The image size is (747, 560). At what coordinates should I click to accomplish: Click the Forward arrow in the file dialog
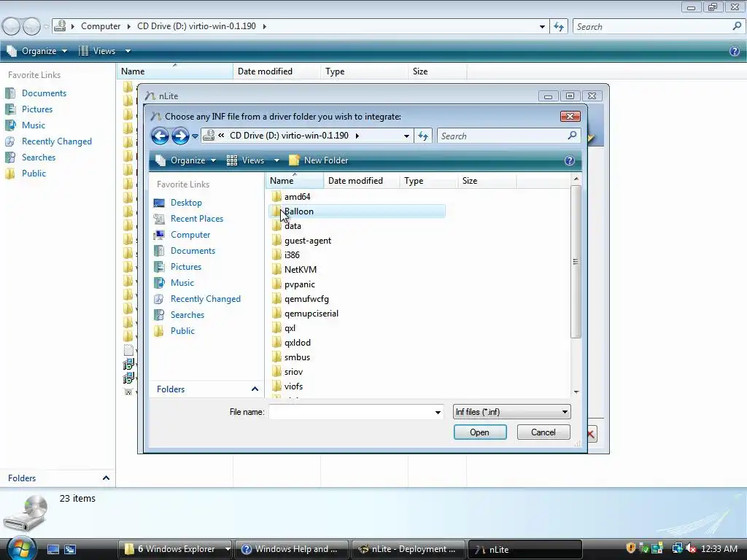[180, 136]
